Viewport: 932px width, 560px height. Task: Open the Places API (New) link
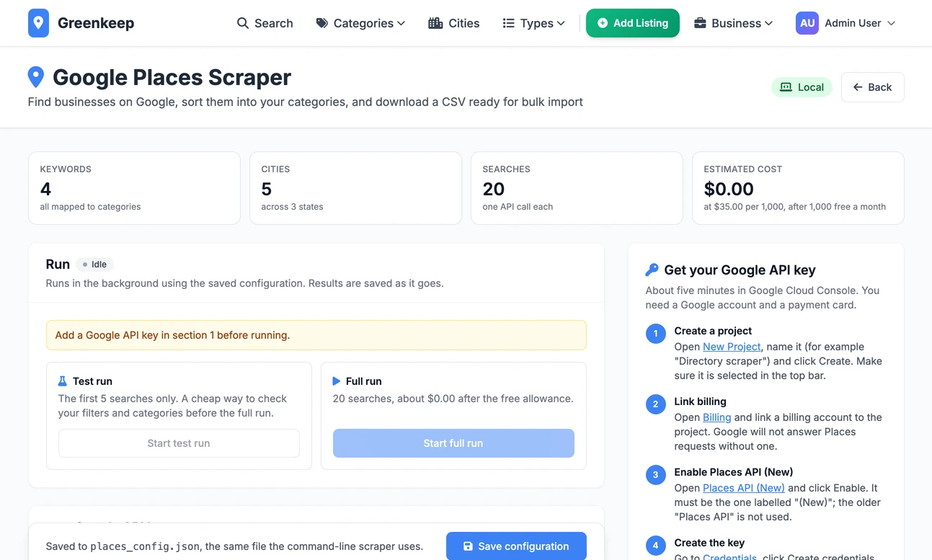click(744, 488)
